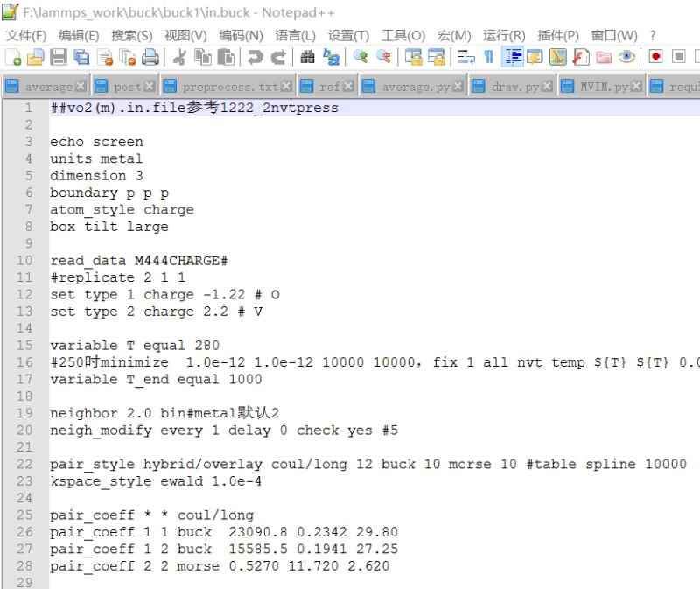
Task: Open the 插件(P) menu
Action: click(x=558, y=35)
